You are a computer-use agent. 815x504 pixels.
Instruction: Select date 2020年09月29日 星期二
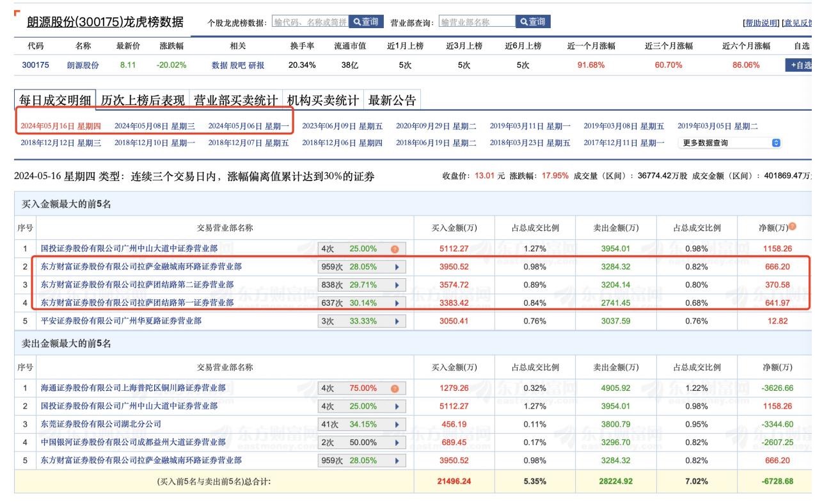coord(436,126)
